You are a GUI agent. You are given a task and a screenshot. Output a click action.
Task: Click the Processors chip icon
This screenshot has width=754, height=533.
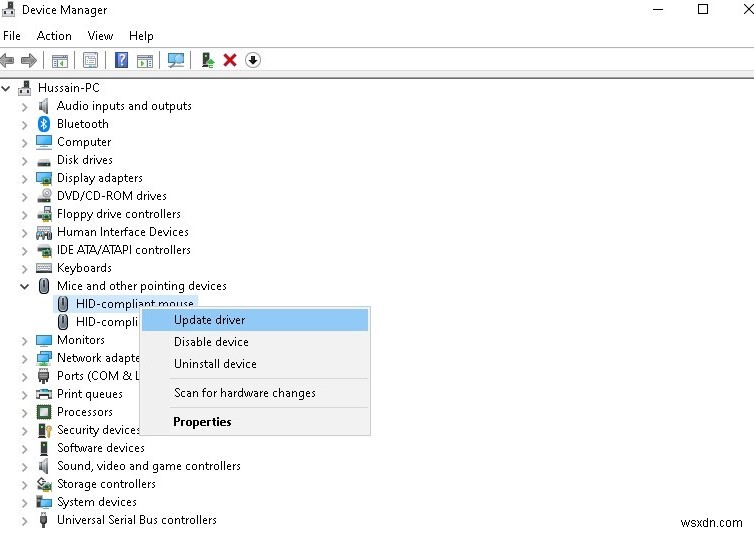(44, 412)
